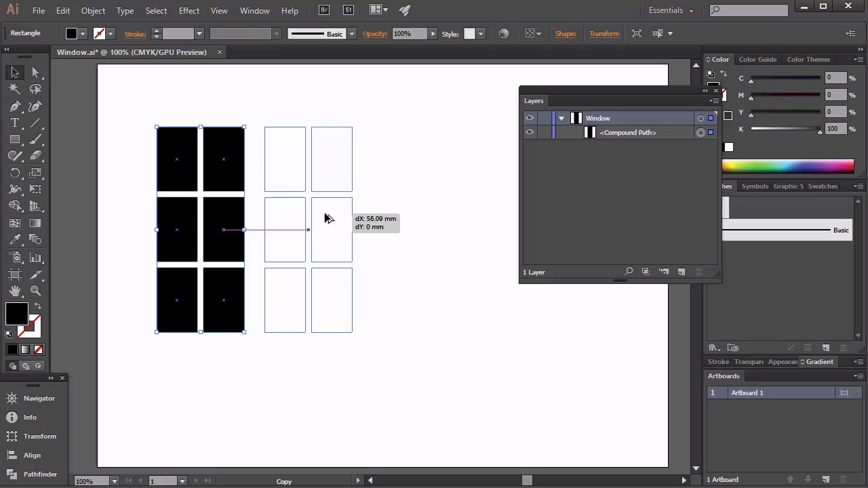Select the Pen tool
868x488 pixels.
point(15,106)
